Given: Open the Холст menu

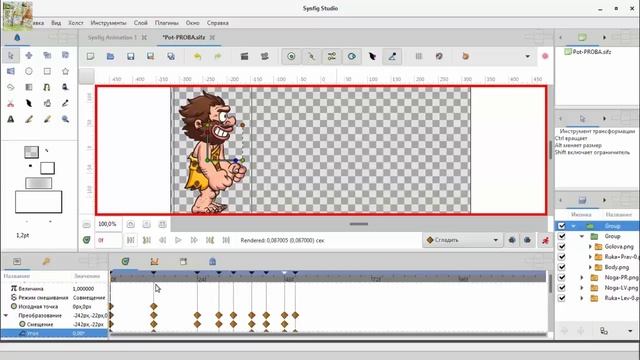Looking at the screenshot, I should 76,23.
